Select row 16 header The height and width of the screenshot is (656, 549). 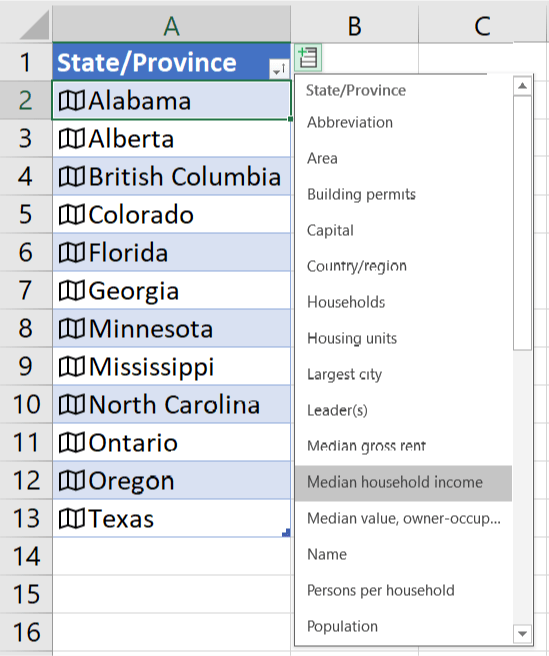26,633
